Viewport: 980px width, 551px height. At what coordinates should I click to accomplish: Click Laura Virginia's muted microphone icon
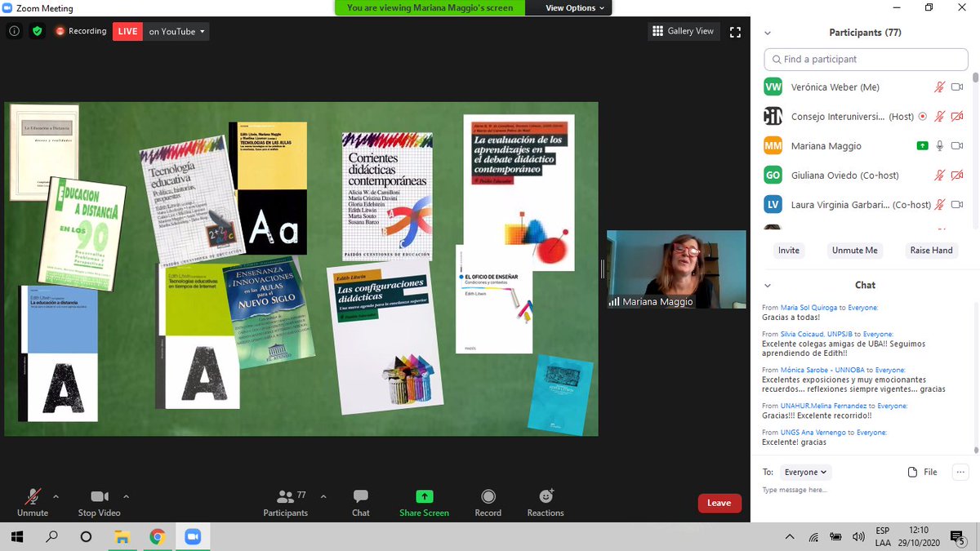tap(940, 205)
